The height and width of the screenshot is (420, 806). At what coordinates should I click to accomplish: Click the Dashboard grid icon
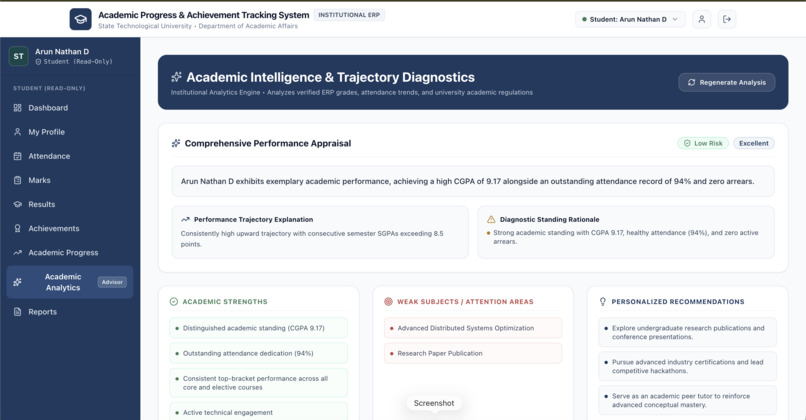[x=17, y=108]
